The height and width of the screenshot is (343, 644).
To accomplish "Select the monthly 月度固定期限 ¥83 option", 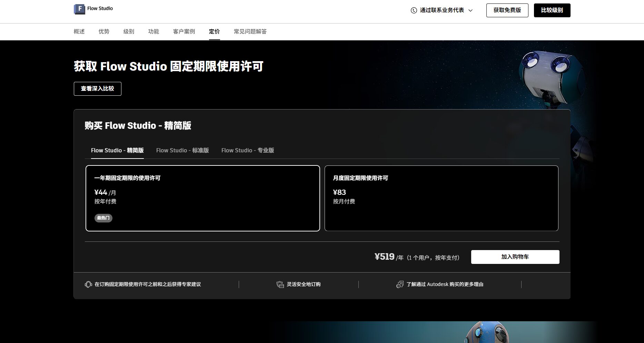I will [441, 198].
